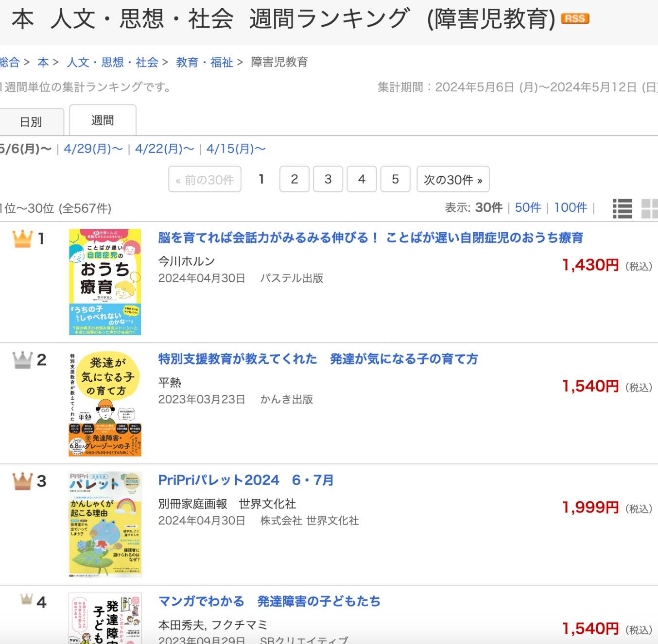Click the gold crown rank 1 icon

click(x=22, y=238)
